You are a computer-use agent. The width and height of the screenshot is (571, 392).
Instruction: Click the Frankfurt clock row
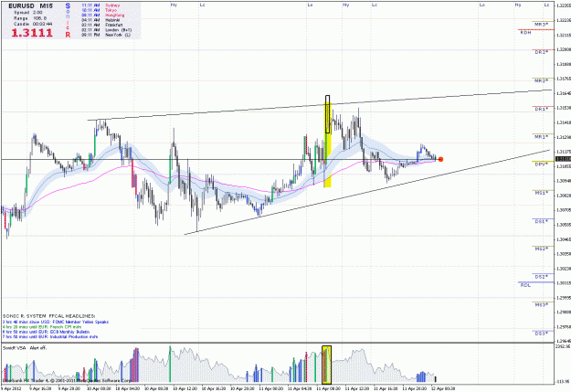(x=102, y=25)
